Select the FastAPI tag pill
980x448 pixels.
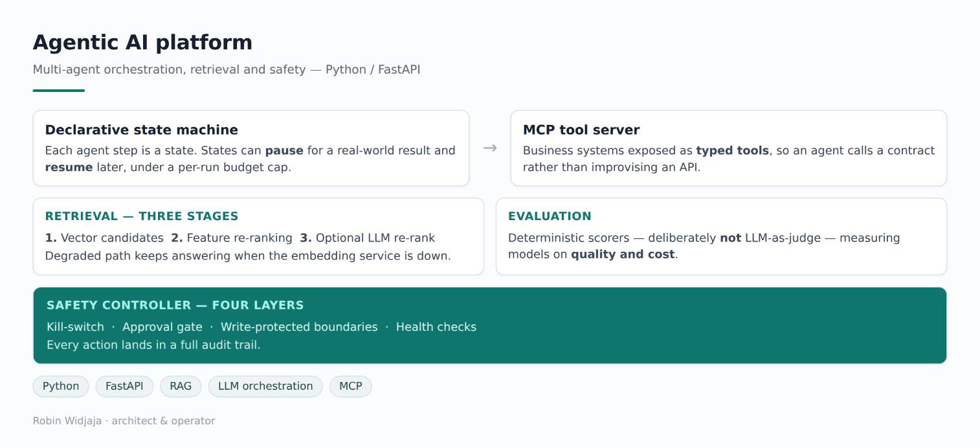[124, 386]
